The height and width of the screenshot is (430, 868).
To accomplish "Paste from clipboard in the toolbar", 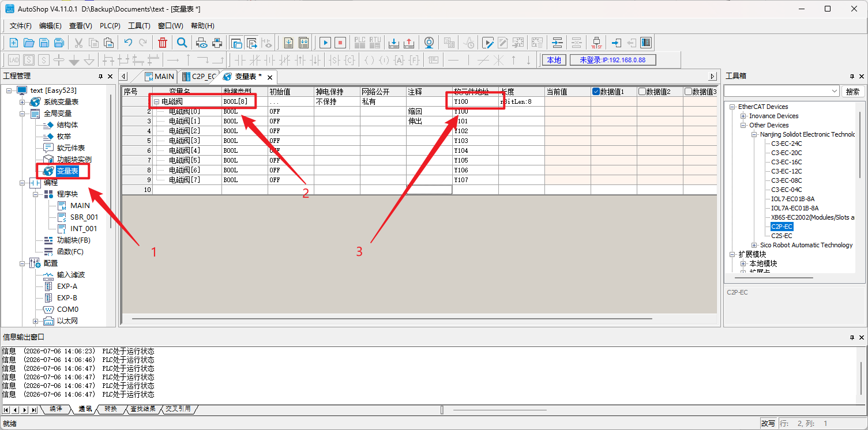I will (108, 43).
